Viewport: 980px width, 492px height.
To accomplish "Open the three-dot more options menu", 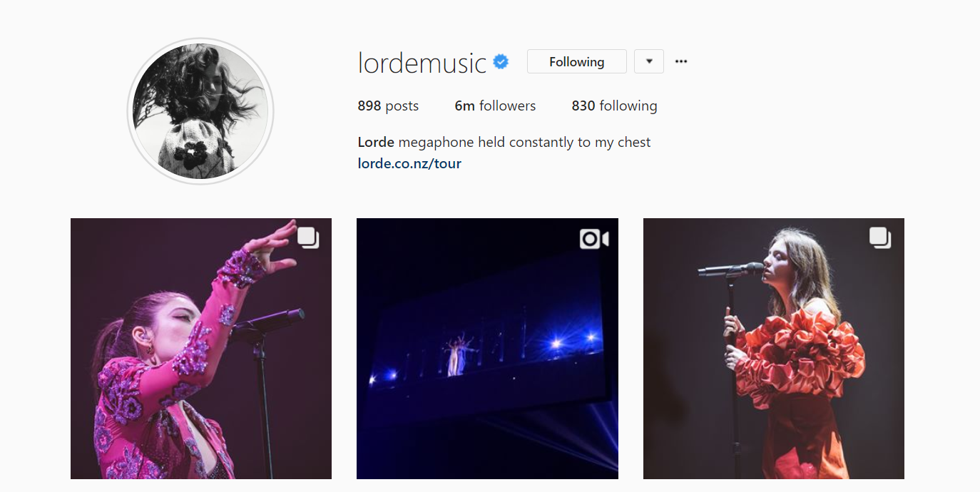I will (x=681, y=61).
